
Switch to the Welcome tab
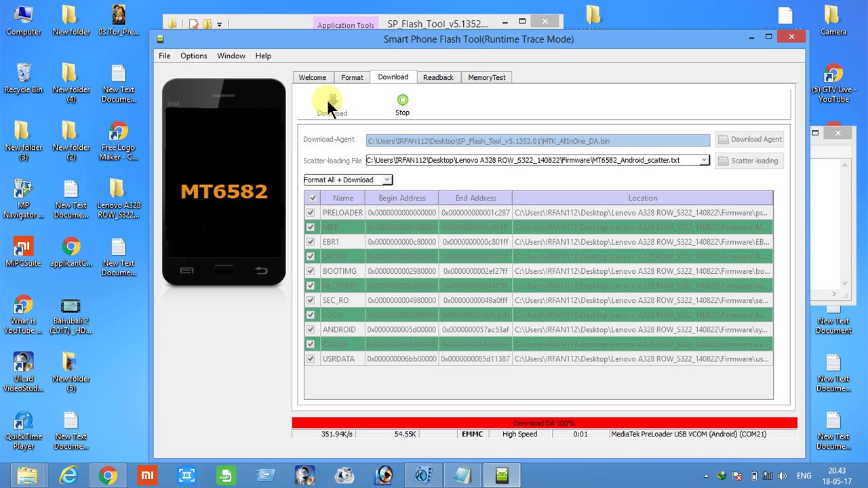313,77
